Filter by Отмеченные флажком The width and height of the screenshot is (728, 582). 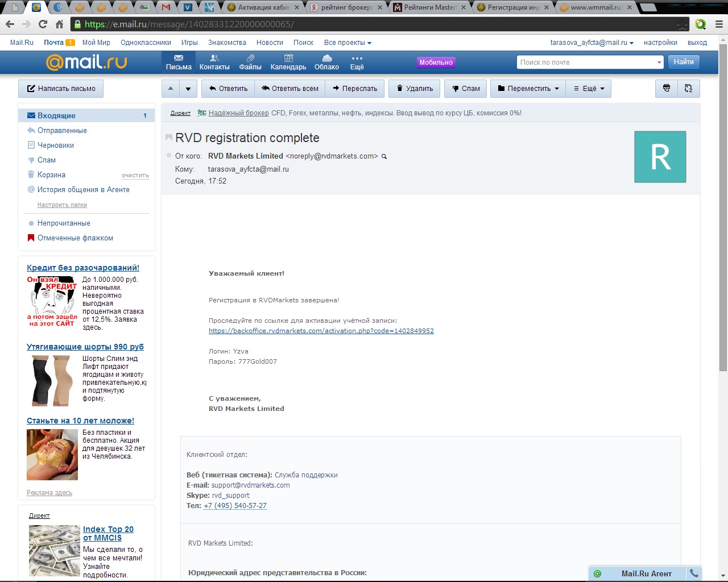[75, 238]
